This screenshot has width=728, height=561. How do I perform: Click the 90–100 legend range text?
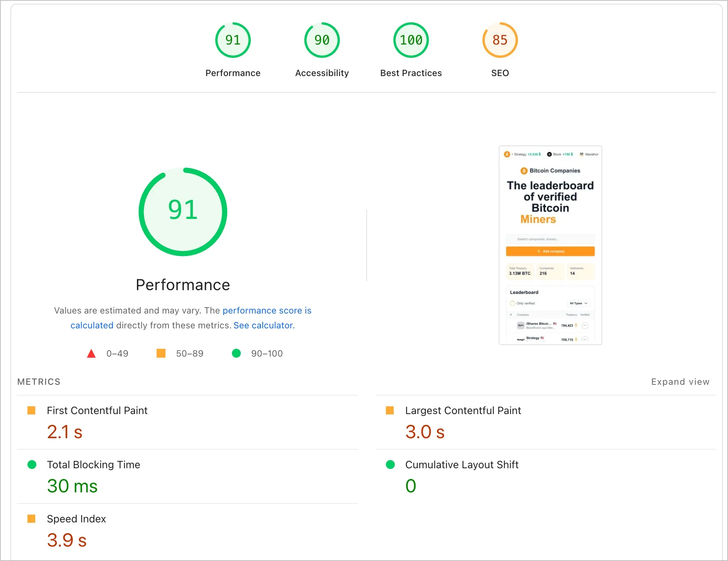pyautogui.click(x=267, y=354)
